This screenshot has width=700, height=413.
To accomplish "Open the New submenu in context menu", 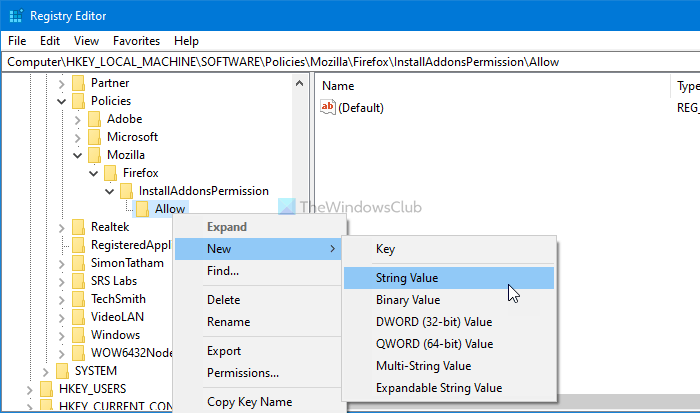I will pos(258,249).
